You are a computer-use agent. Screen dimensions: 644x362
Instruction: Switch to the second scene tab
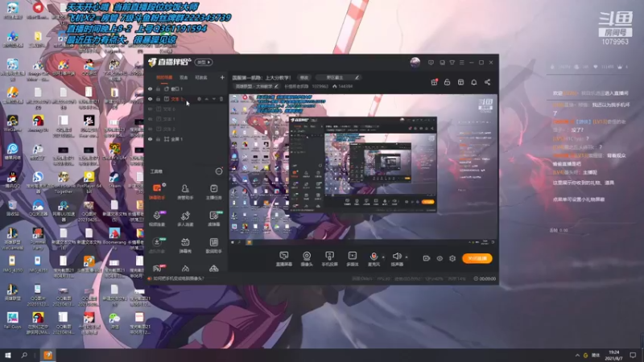(184, 77)
